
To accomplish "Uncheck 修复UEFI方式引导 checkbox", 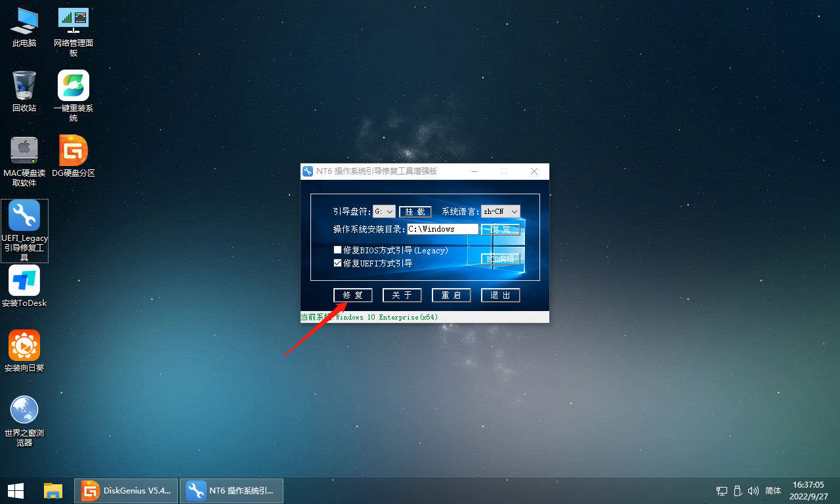I will [338, 263].
